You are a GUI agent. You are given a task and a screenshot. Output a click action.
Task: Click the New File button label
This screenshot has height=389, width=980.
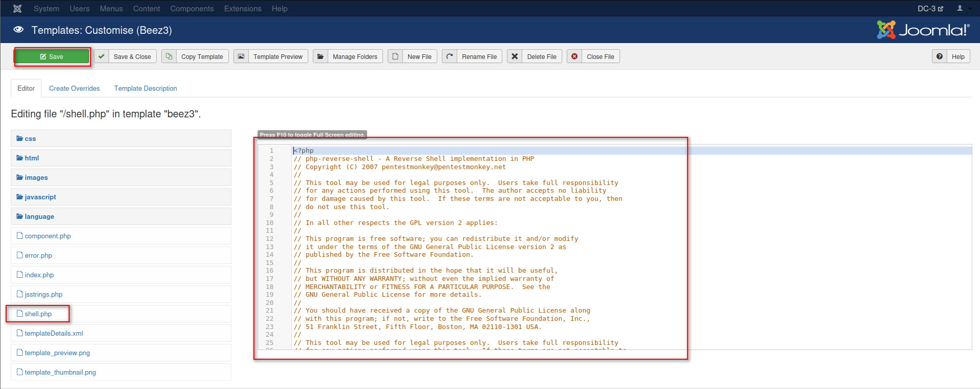(419, 57)
